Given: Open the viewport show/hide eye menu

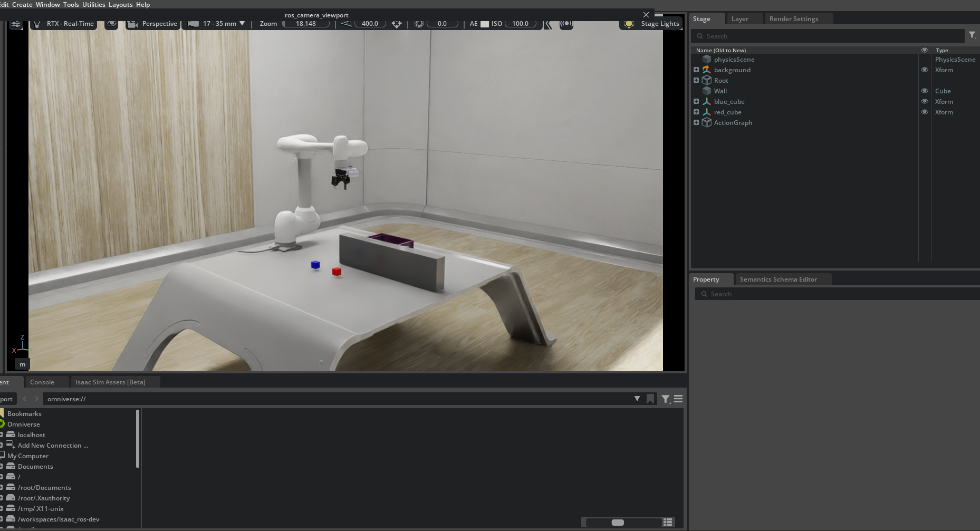Looking at the screenshot, I should click(111, 24).
